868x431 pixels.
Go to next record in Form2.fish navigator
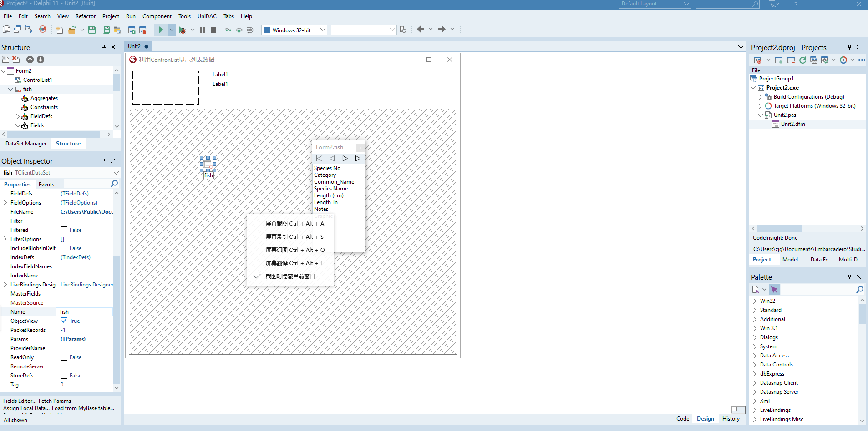(345, 158)
